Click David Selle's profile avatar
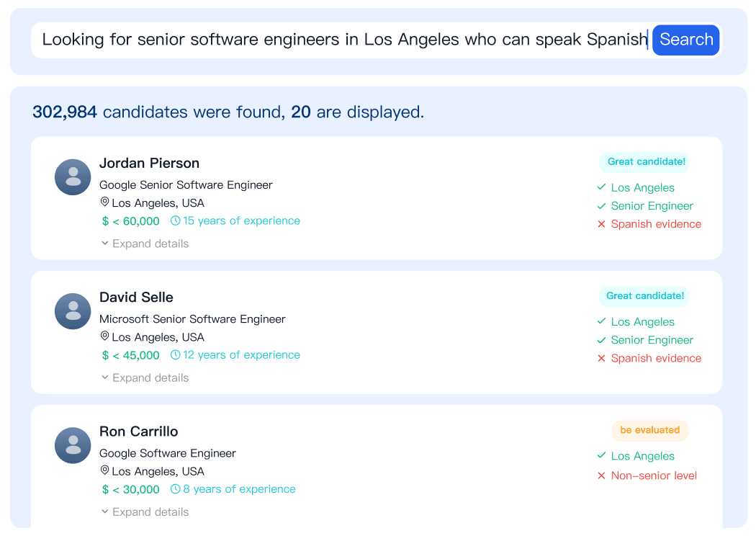Image resolution: width=756 pixels, height=536 pixels. (x=72, y=311)
